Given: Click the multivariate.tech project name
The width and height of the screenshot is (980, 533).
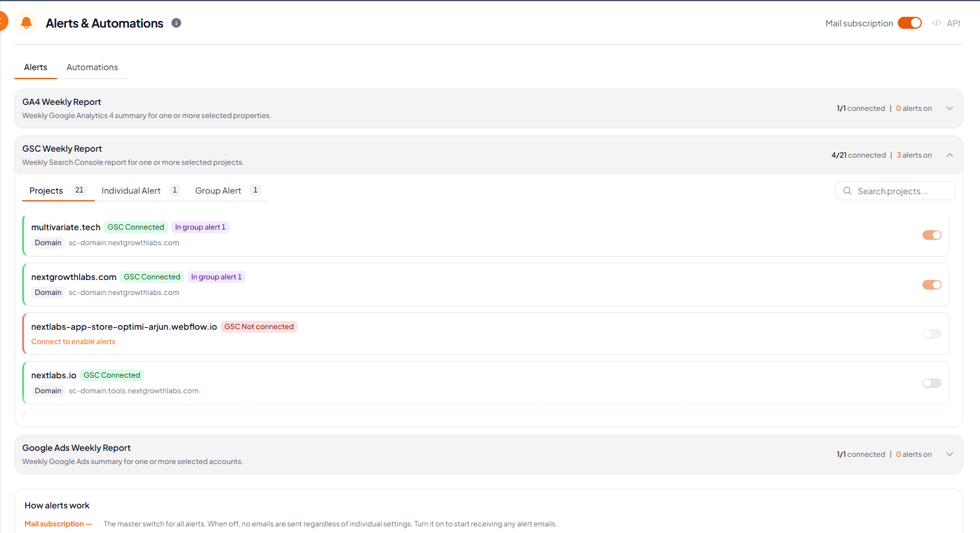Looking at the screenshot, I should point(66,227).
